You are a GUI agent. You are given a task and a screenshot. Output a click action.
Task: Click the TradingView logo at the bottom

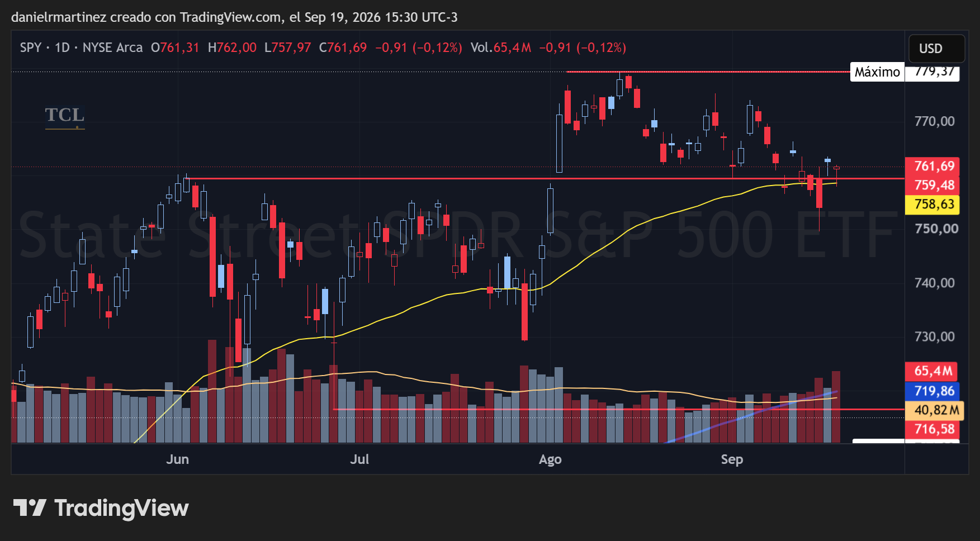coord(101,508)
